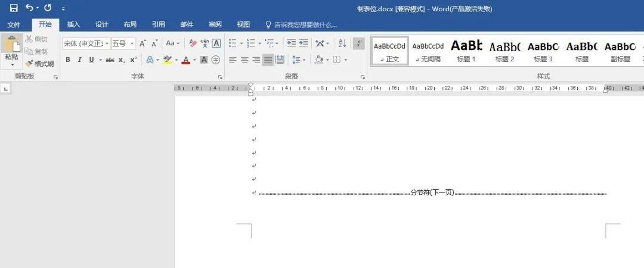644x268 pixels.
Task: Decrease paragraph indent
Action: click(291, 43)
